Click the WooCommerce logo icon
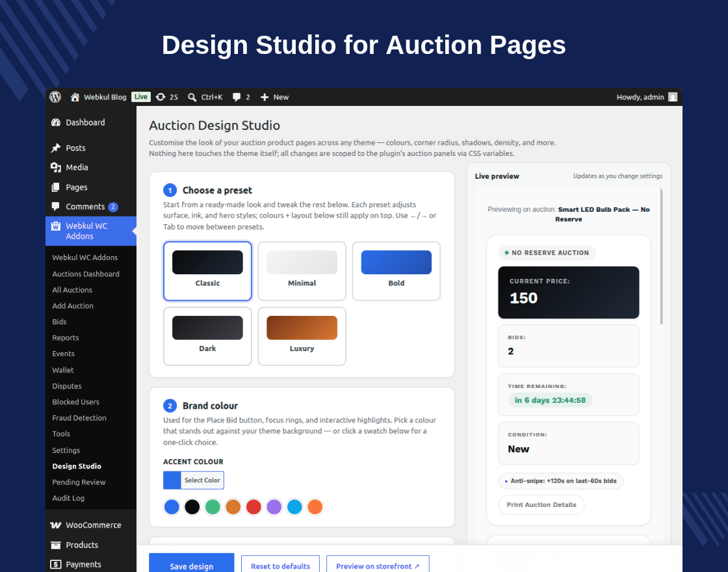728x572 pixels. coord(56,525)
